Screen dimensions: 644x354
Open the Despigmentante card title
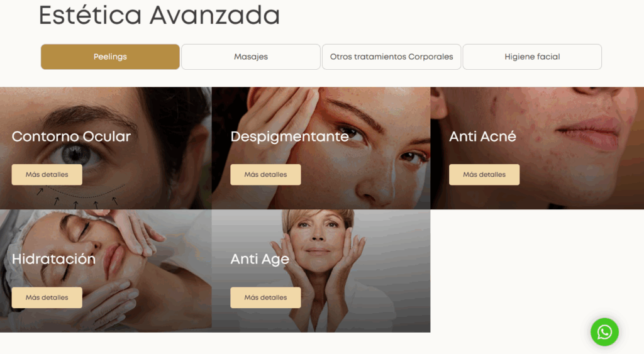[289, 136]
